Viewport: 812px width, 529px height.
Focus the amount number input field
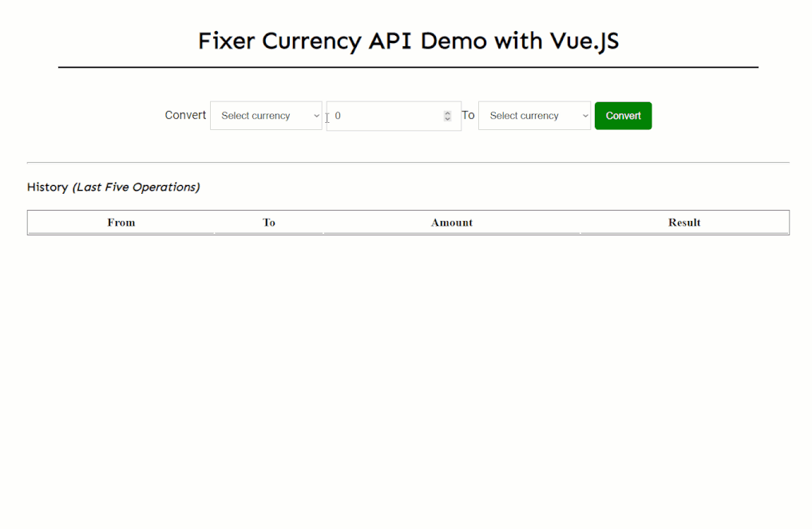(x=394, y=116)
